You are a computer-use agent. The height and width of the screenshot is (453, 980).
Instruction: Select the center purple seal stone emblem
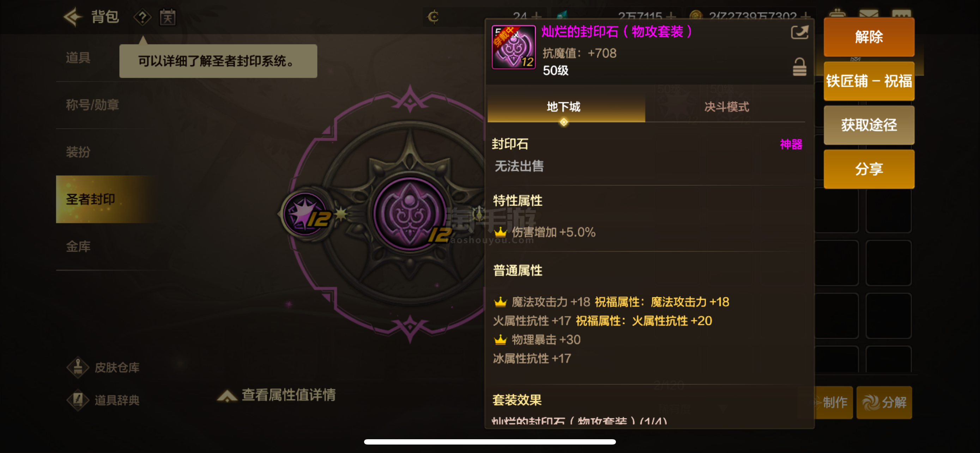tap(410, 214)
